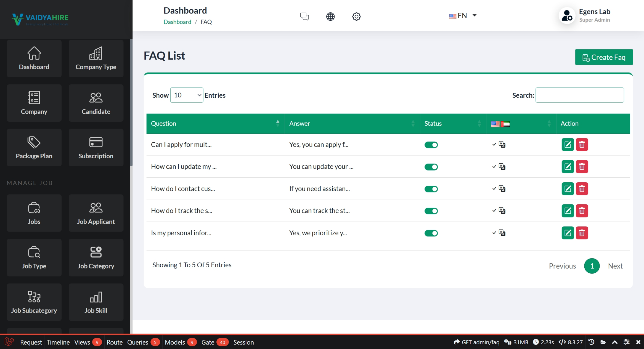Image resolution: width=644 pixels, height=349 pixels.
Task: Disable status for 'How do I contact cus...' FAQ
Action: 431,189
